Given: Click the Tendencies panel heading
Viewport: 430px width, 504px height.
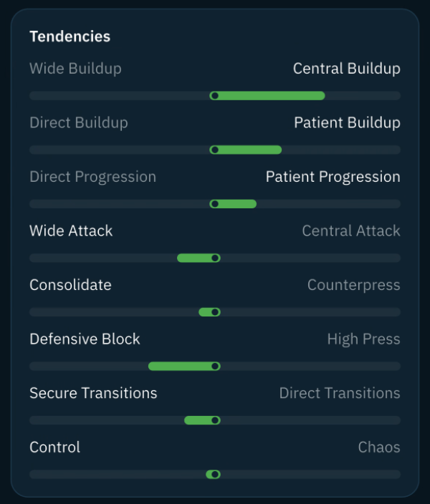Looking at the screenshot, I should [x=70, y=37].
